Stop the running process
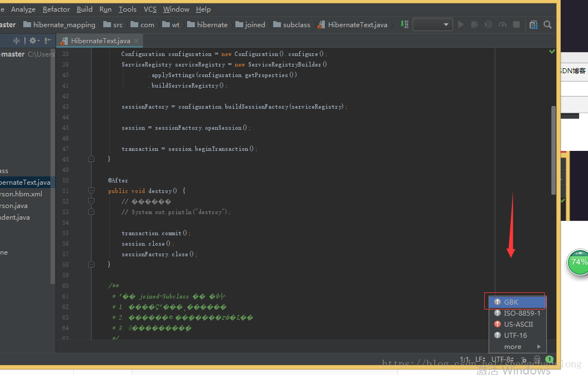This screenshot has width=588, height=375. pos(516,25)
